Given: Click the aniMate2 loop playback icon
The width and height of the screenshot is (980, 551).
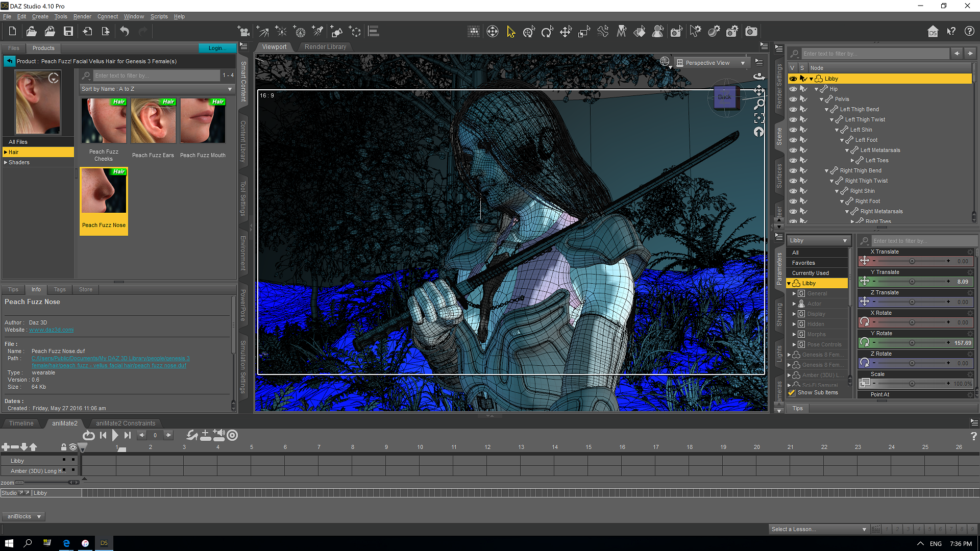Looking at the screenshot, I should (x=88, y=435).
